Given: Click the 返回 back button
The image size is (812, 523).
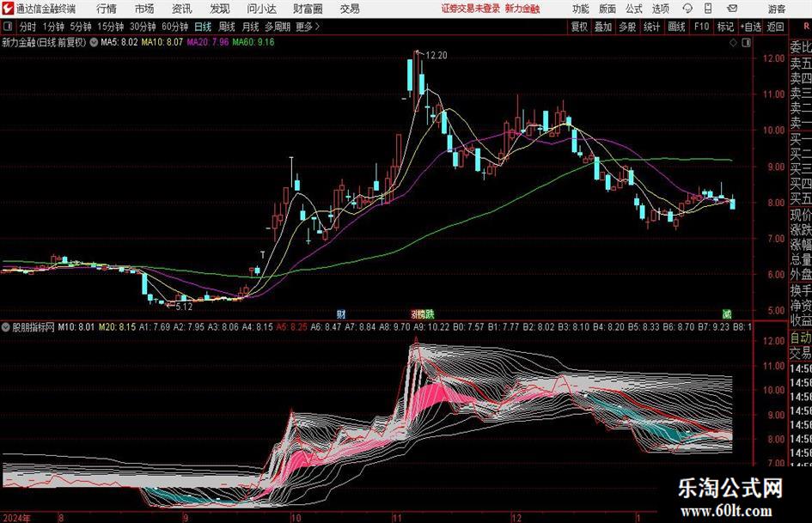Looking at the screenshot, I should point(775,27).
